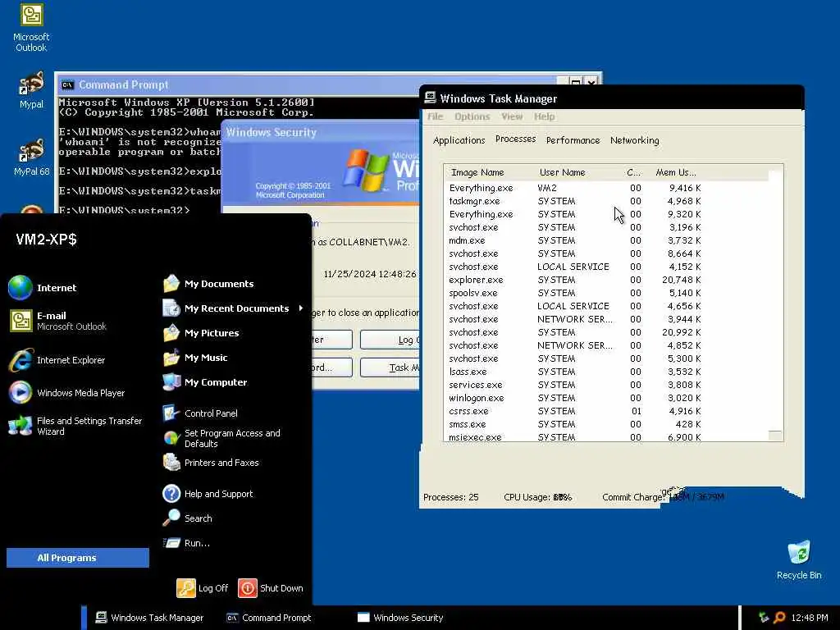Screen dimensions: 840x630
Task: Click Log Off button in Windows Security
Action: pos(390,340)
